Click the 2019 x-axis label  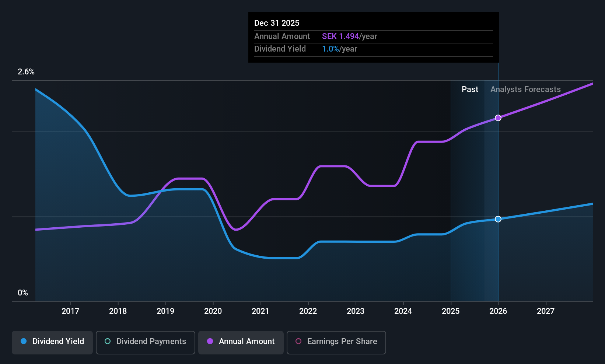[165, 311]
